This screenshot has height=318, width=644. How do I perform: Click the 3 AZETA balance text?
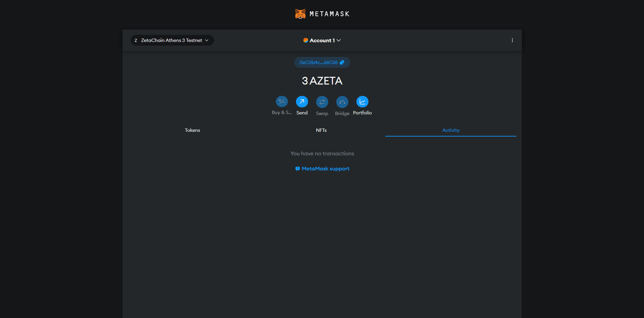tap(322, 81)
